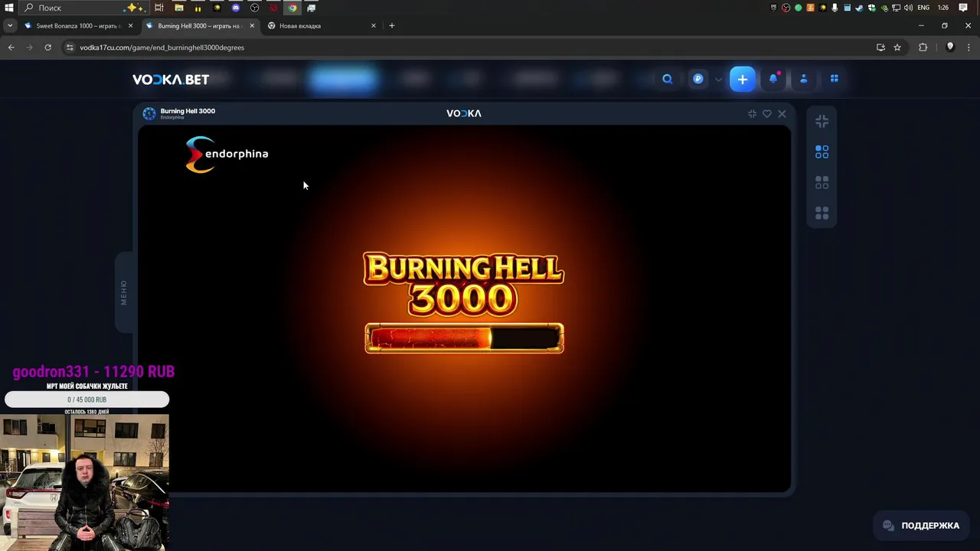Click the Burning Hell 3000 loading progress bar
This screenshot has height=551, width=980.
464,338
